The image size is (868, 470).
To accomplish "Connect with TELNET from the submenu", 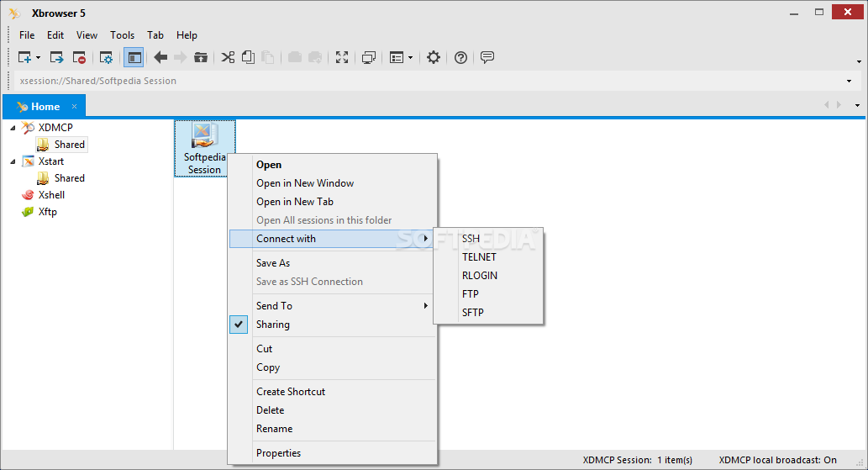I will pos(488,257).
